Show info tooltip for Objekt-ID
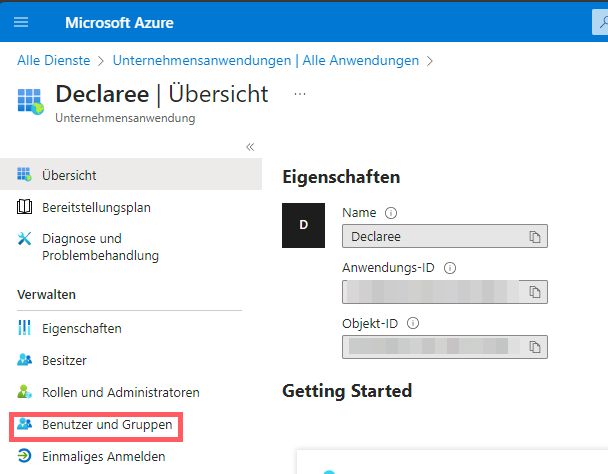The image size is (608, 474). click(x=413, y=323)
